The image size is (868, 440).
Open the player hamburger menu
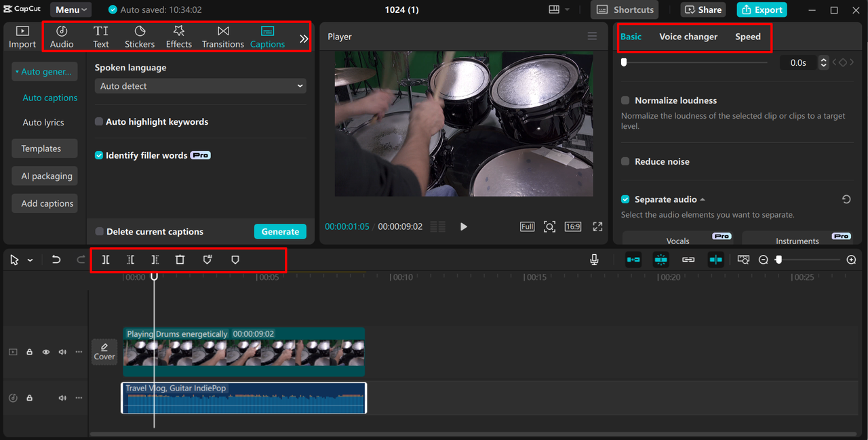coord(592,37)
